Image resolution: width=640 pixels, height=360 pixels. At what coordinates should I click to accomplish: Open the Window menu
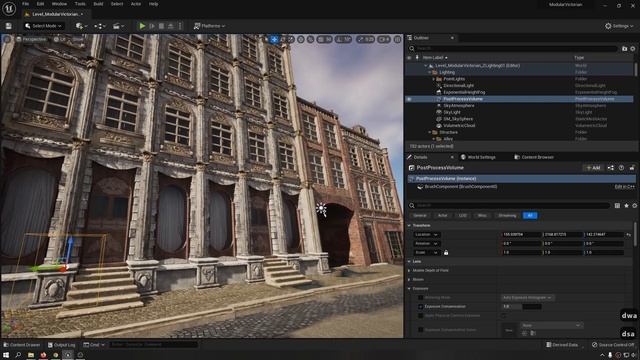(60, 4)
